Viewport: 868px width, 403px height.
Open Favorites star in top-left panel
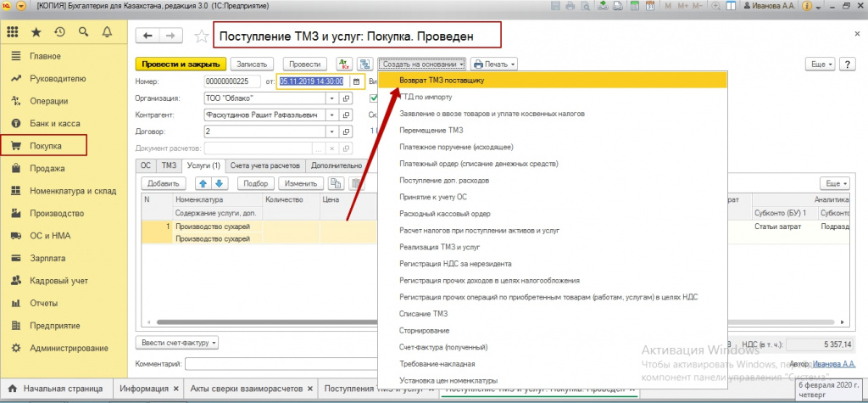pos(36,33)
